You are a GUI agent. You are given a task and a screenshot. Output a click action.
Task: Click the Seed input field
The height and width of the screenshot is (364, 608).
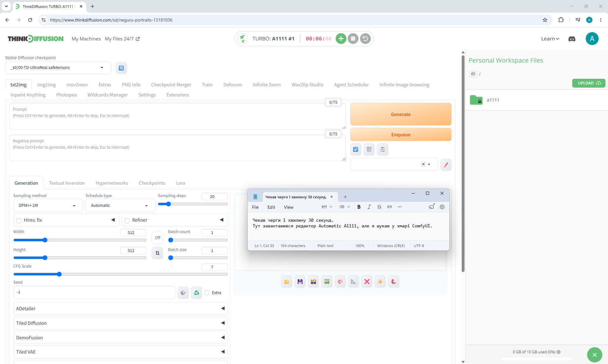(94, 292)
